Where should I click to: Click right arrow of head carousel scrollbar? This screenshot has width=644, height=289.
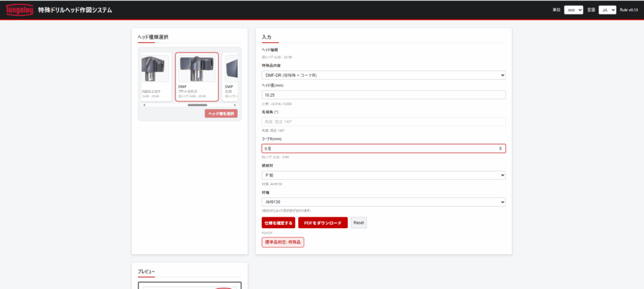pyautogui.click(x=235, y=105)
